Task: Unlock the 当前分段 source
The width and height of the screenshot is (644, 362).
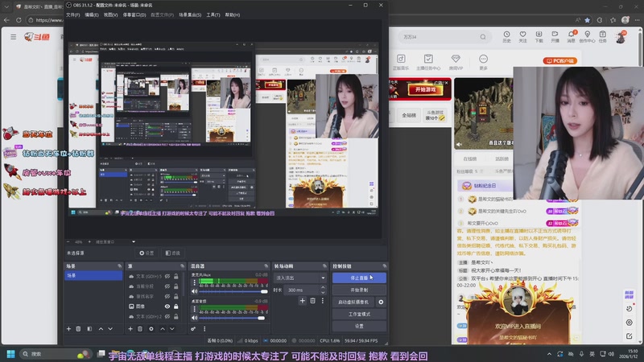Action: 175,286
